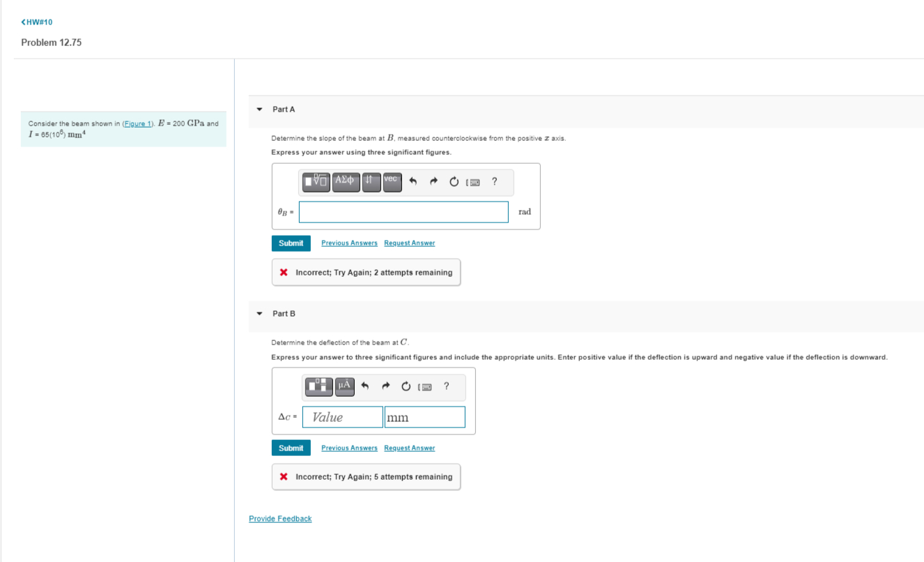The height and width of the screenshot is (562, 924).
Task: Click the vec button in Part A
Action: coord(392,182)
